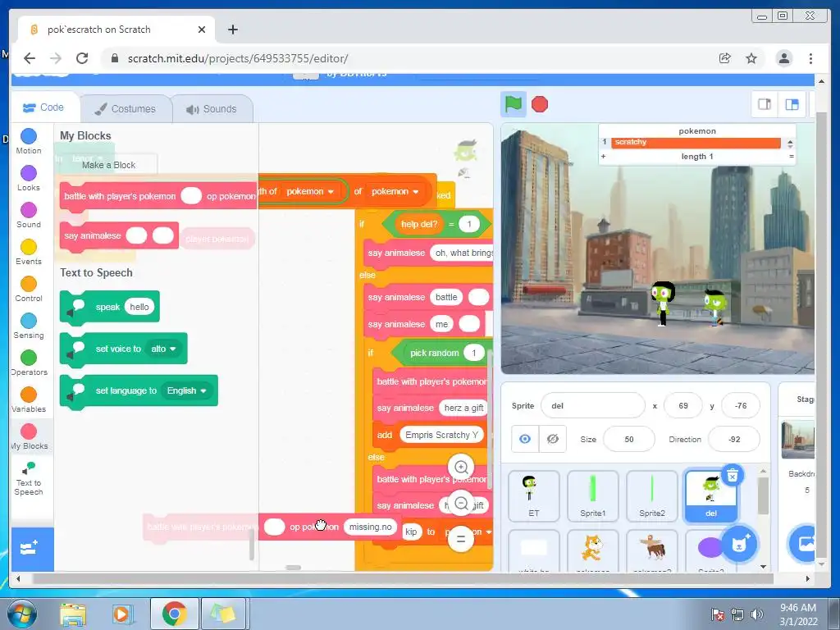Click the sprite name field del
The width and height of the screenshot is (840, 630).
click(593, 405)
